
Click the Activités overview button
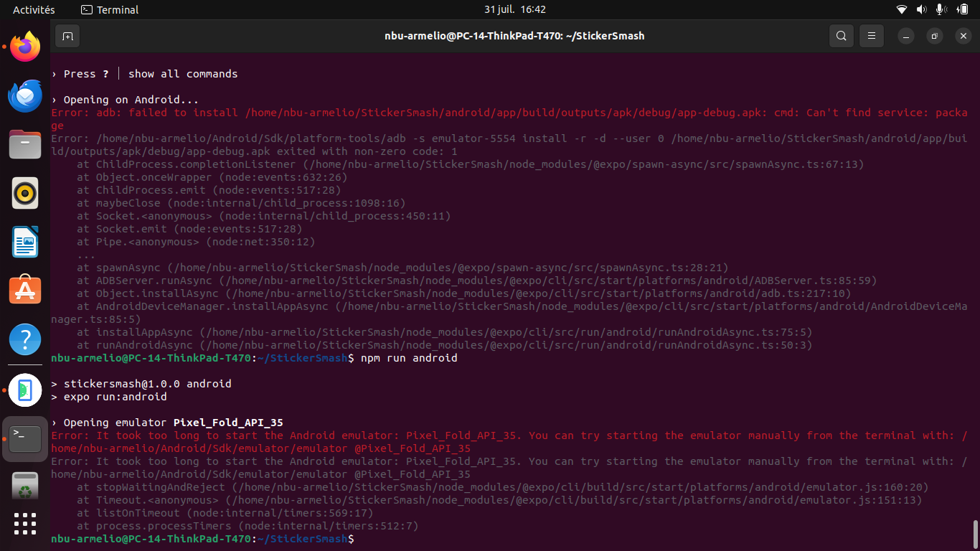click(34, 9)
